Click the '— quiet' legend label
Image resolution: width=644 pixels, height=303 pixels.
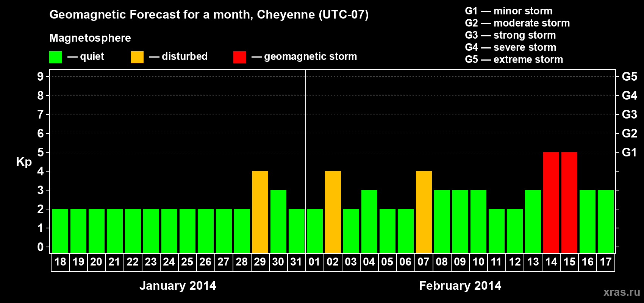coord(86,57)
